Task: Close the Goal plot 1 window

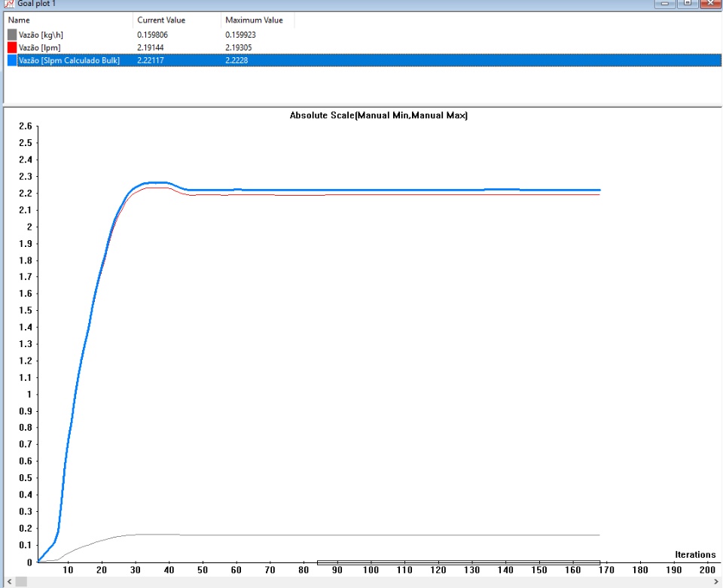Action: point(710,3)
